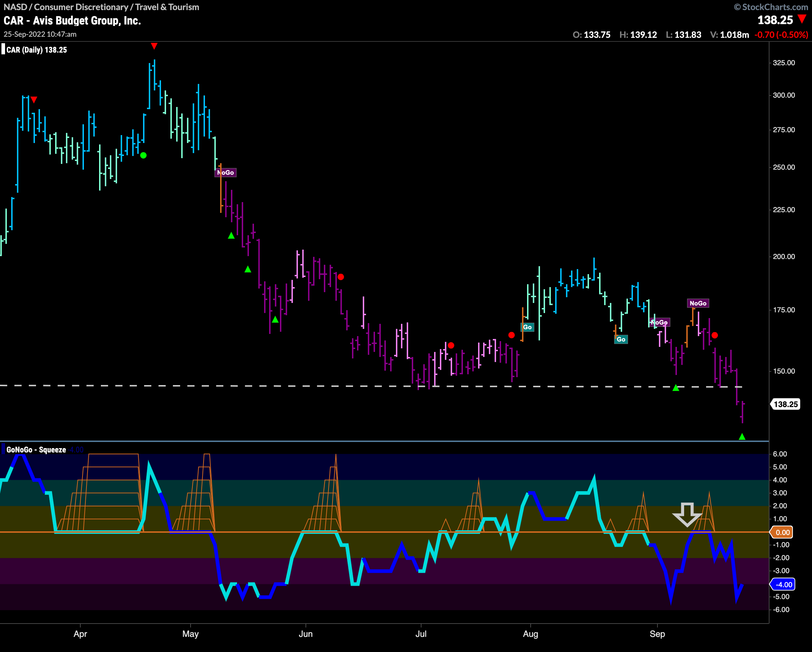This screenshot has height=652, width=812.
Task: Click the 250.00 price axis label
Action: coord(784,167)
